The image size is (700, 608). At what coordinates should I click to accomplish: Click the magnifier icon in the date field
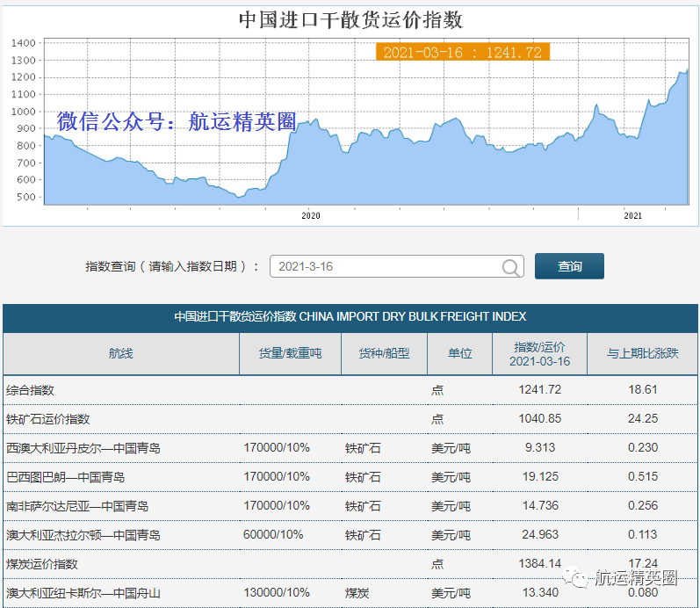click(x=510, y=267)
